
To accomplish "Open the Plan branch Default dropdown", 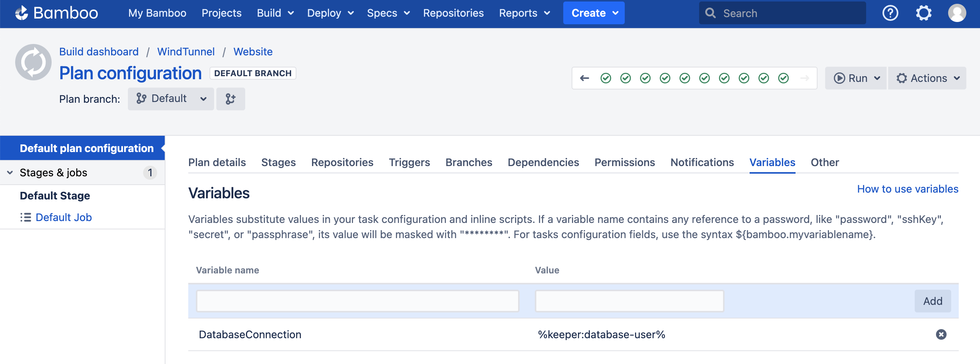I will point(171,99).
